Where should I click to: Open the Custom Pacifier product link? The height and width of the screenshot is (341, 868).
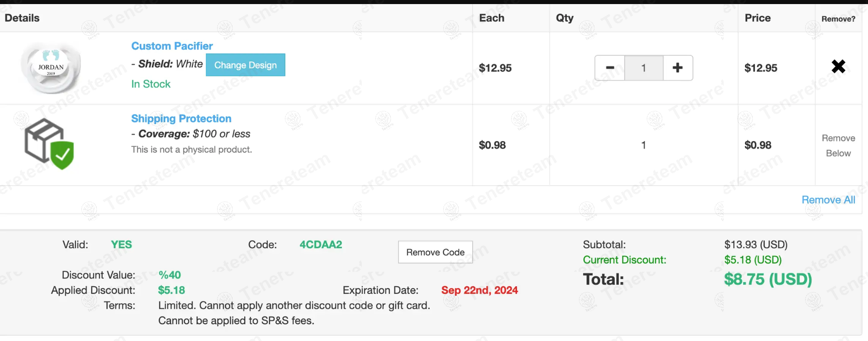coord(172,46)
